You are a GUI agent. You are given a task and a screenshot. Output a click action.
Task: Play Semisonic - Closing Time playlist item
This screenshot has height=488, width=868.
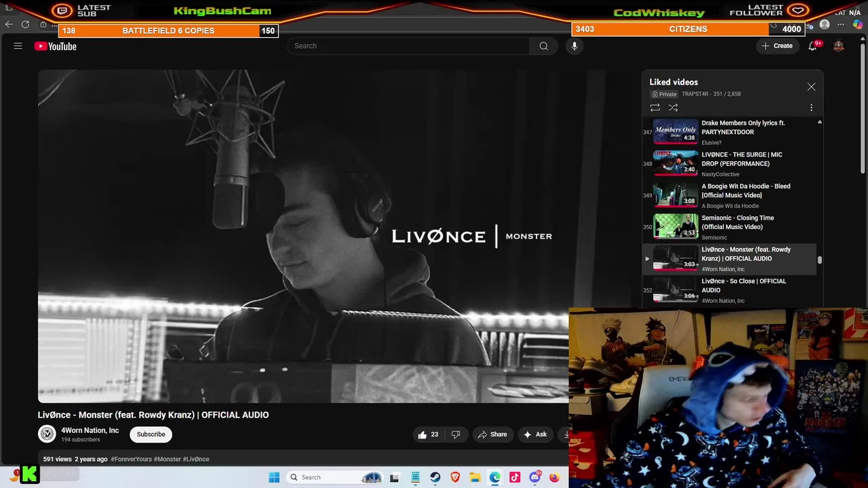pos(730,227)
